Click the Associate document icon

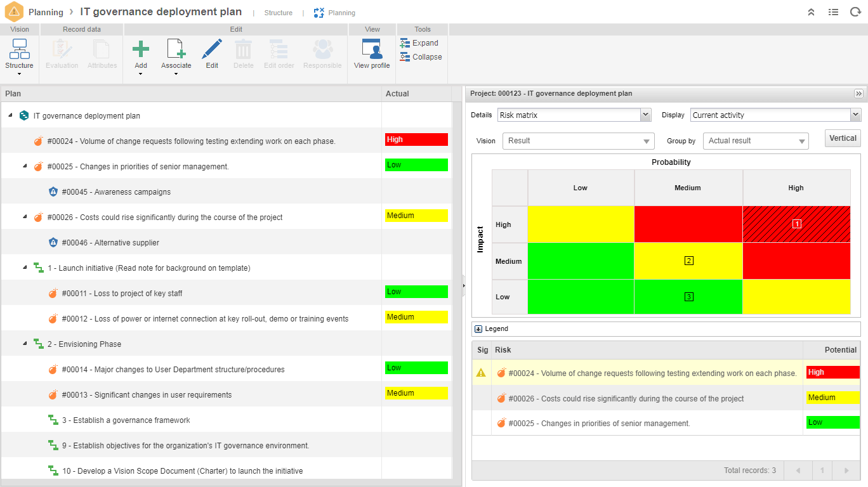point(176,49)
